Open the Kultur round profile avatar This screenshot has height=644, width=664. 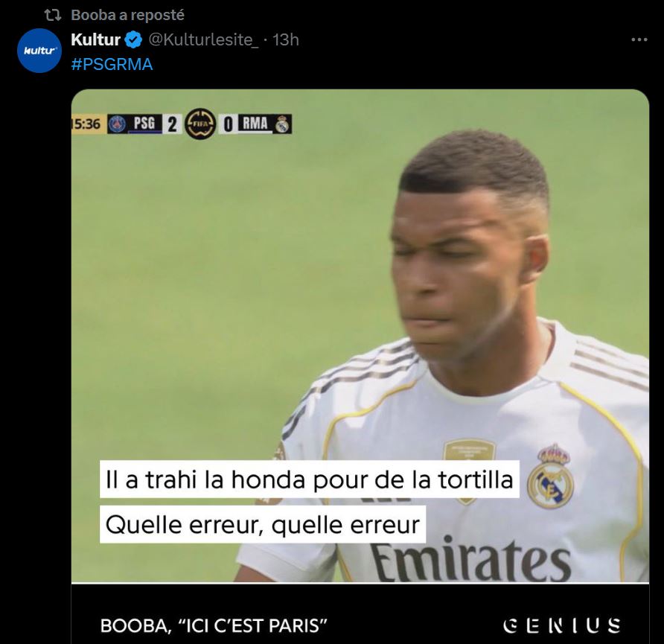click(x=39, y=51)
